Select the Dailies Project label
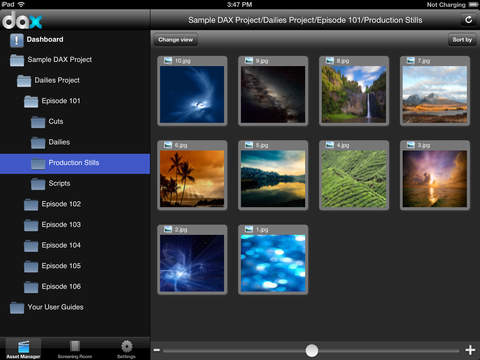The height and width of the screenshot is (360, 480). point(57,80)
